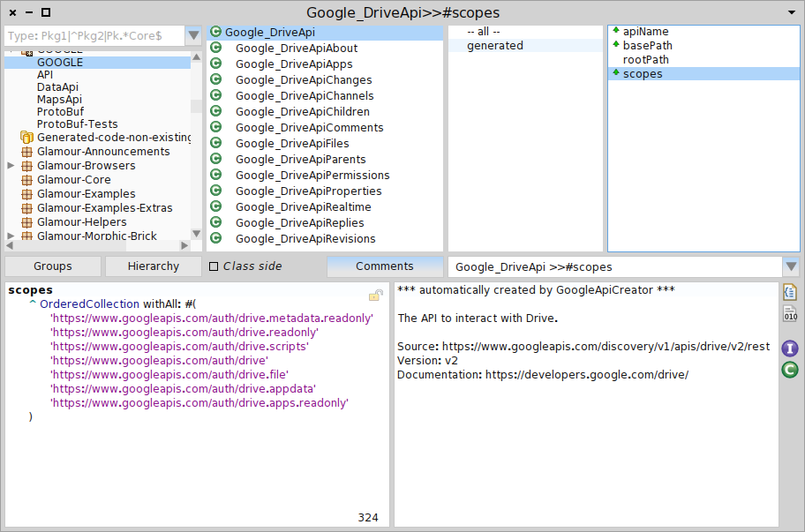Select the Google_DriveApiPermissions class

(x=325, y=175)
